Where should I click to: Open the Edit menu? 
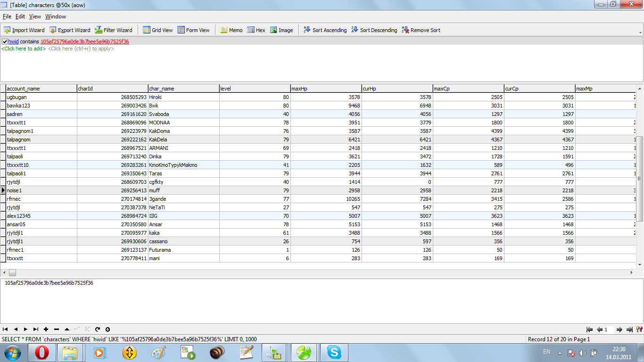(20, 16)
